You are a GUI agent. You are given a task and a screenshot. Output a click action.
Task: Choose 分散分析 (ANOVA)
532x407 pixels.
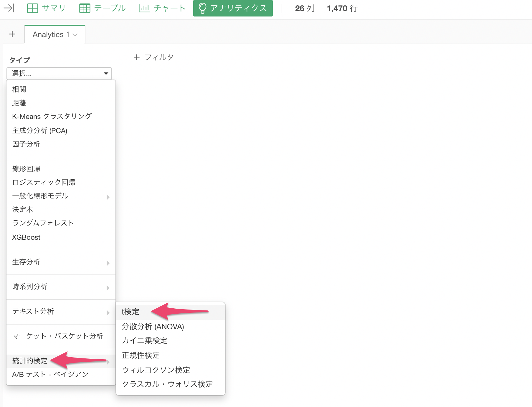pos(171,326)
